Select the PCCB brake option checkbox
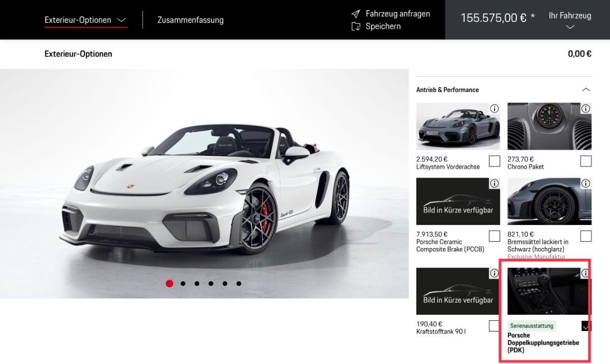Screen dimensions: 610x364 point(494,236)
